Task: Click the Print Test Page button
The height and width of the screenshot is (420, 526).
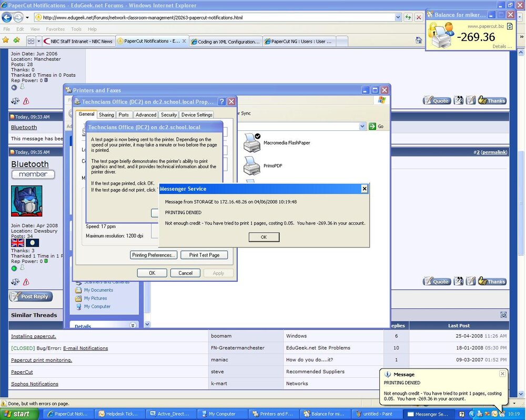Action: point(204,255)
